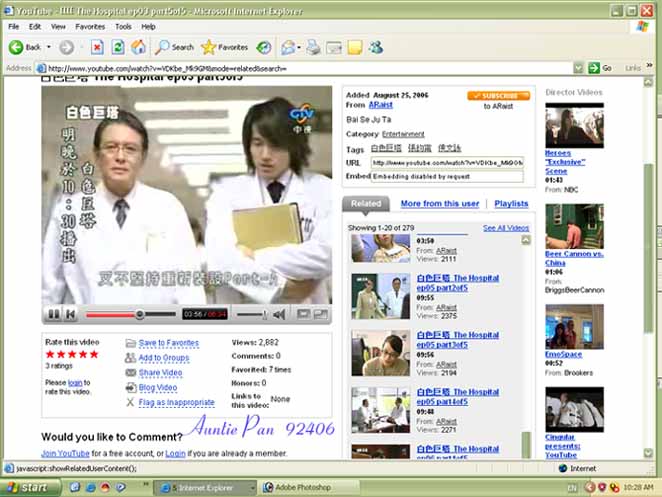Click the Add to Groups people icon
This screenshot has width=662, height=497.
(130, 358)
